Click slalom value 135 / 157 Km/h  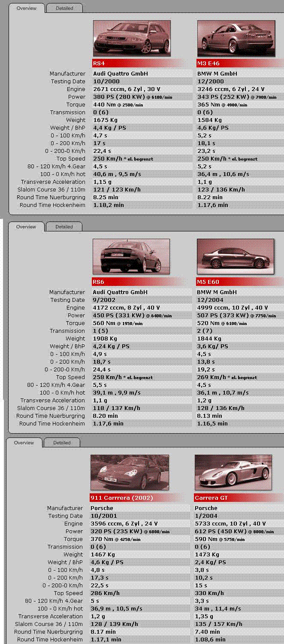click(218, 624)
